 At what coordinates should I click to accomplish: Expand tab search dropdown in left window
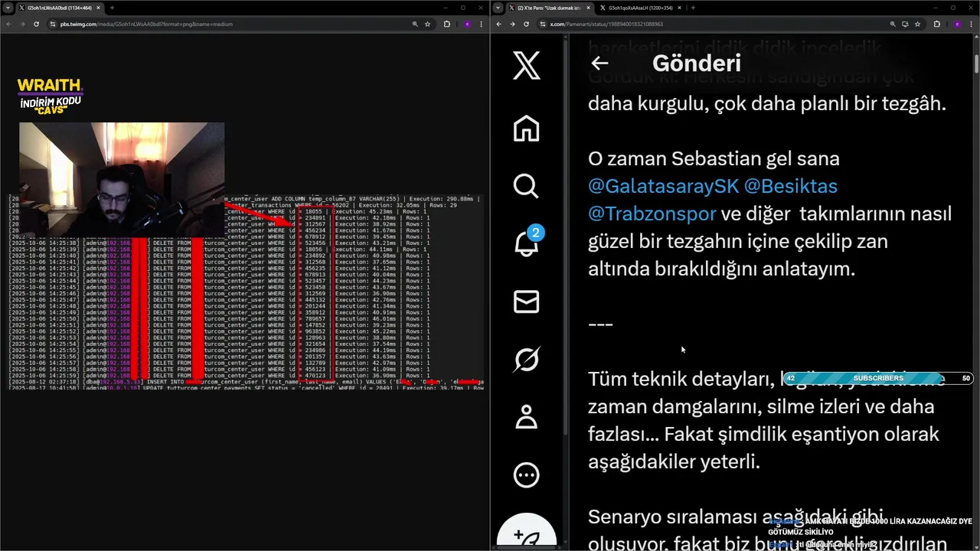click(8, 8)
